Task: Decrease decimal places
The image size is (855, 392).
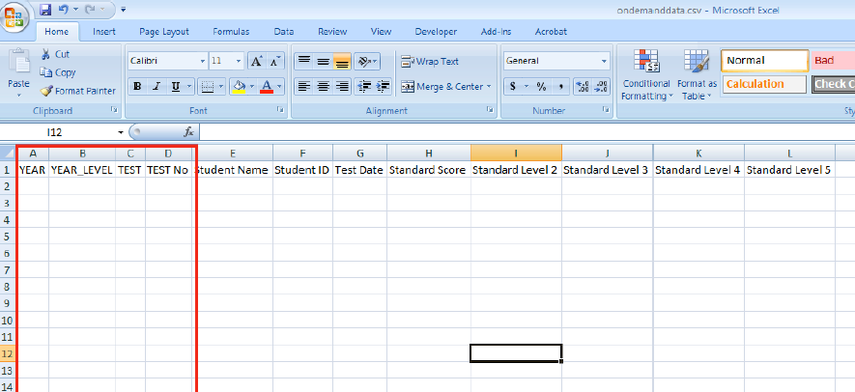Action: pos(601,86)
